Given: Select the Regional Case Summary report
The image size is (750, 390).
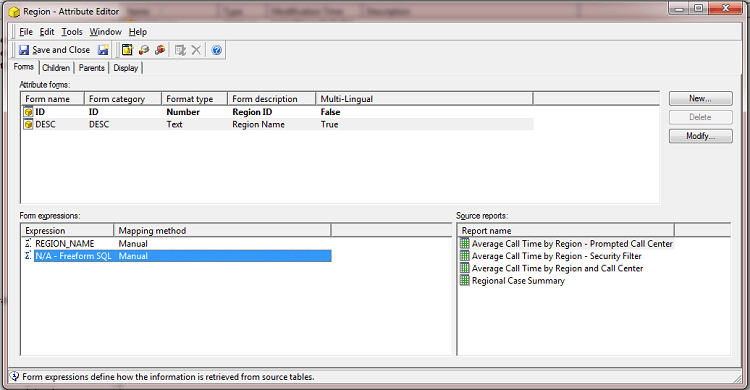Looking at the screenshot, I should point(518,281).
